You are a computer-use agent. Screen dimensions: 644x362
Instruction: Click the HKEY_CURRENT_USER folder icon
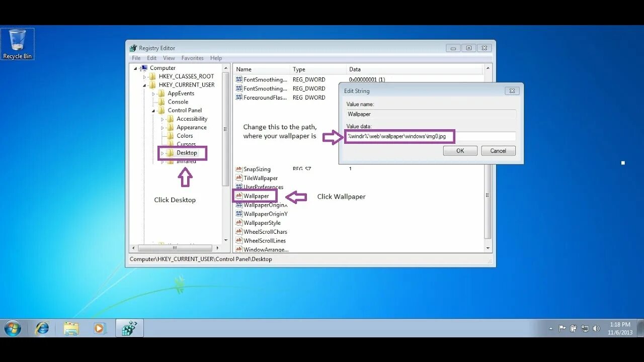coord(152,85)
